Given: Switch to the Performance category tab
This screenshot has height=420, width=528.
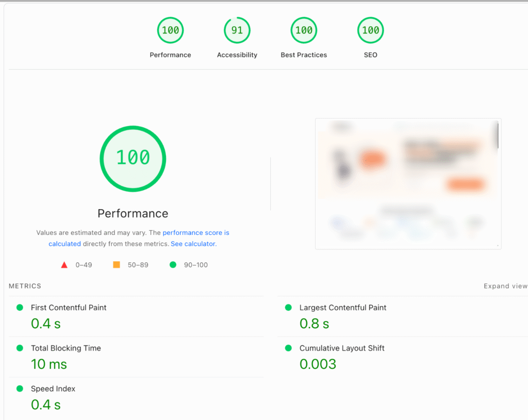Looking at the screenshot, I should pyautogui.click(x=170, y=55).
